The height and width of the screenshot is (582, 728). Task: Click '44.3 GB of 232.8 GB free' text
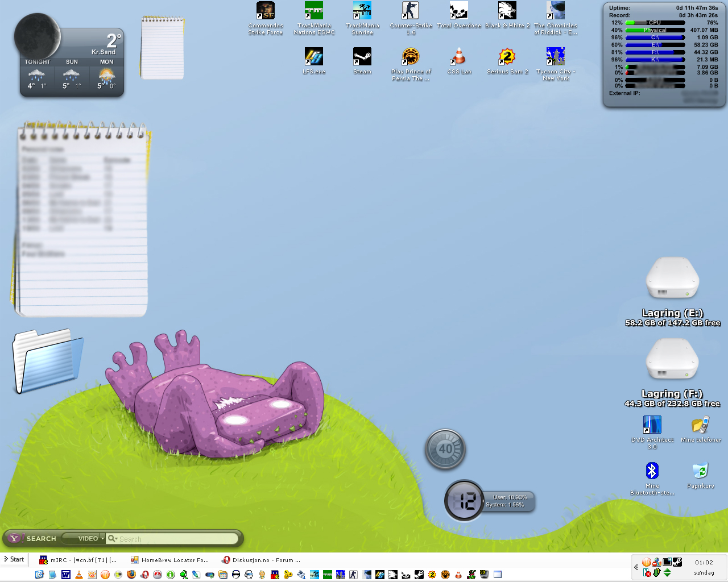tap(672, 404)
